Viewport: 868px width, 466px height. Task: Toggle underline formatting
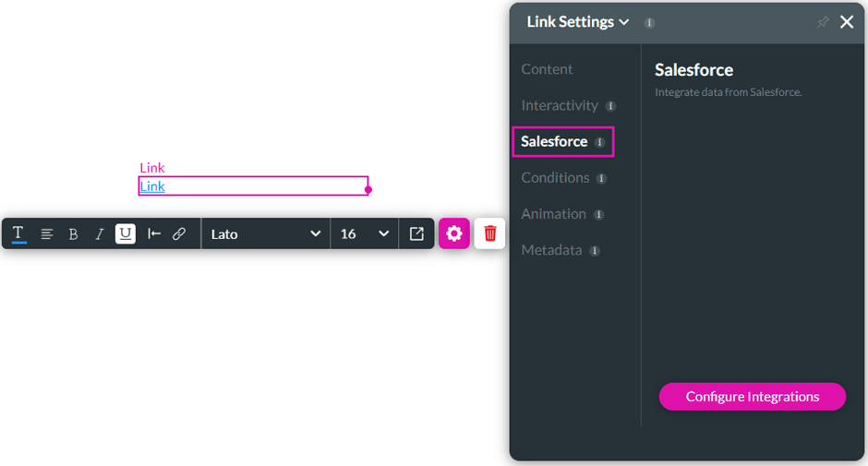(x=126, y=234)
